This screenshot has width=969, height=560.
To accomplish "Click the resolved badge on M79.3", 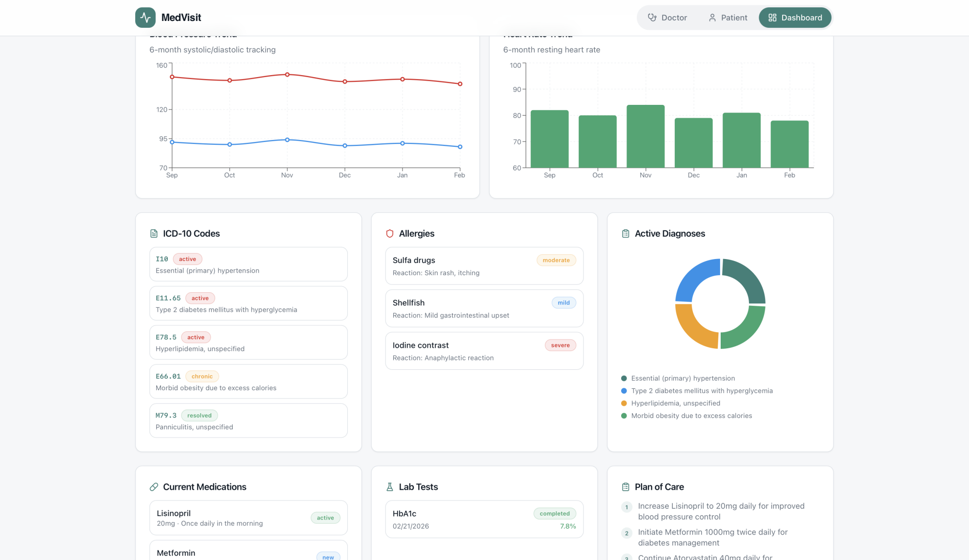I will (x=199, y=416).
